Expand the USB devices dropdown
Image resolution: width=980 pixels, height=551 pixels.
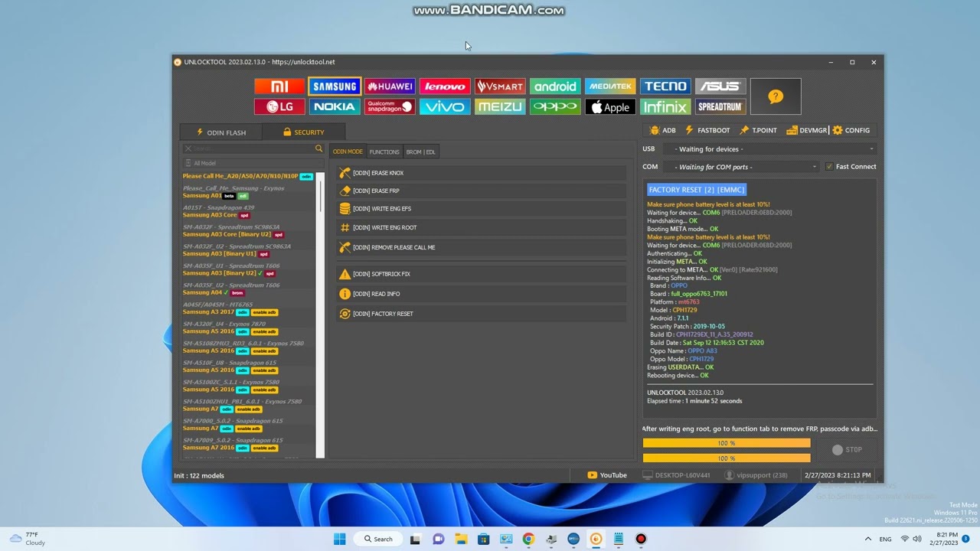pyautogui.click(x=770, y=149)
